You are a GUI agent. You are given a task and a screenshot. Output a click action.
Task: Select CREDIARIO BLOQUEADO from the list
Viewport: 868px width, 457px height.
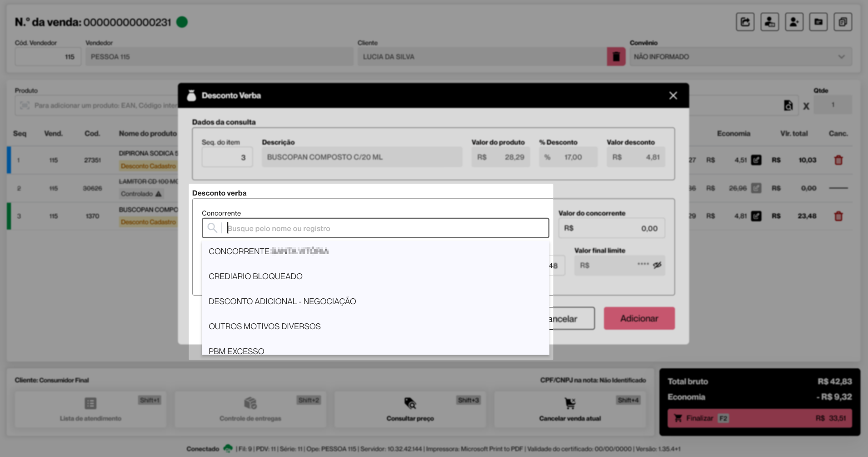click(x=255, y=276)
